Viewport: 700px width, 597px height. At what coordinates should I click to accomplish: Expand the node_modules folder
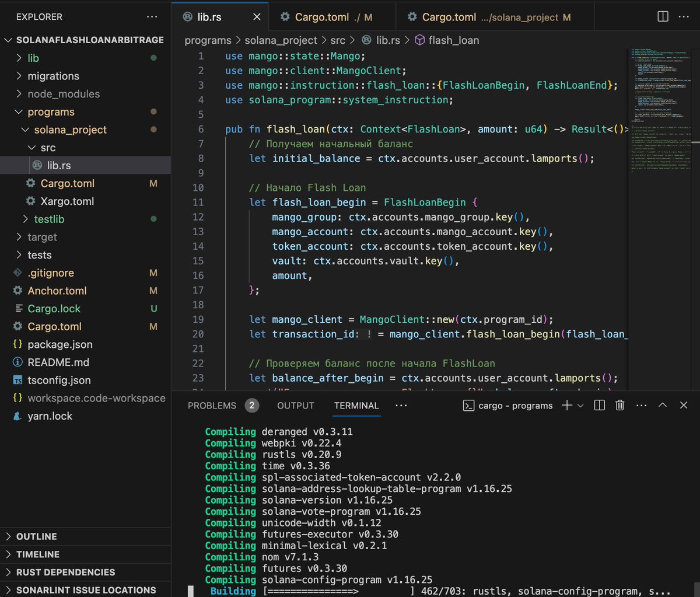coord(86,94)
